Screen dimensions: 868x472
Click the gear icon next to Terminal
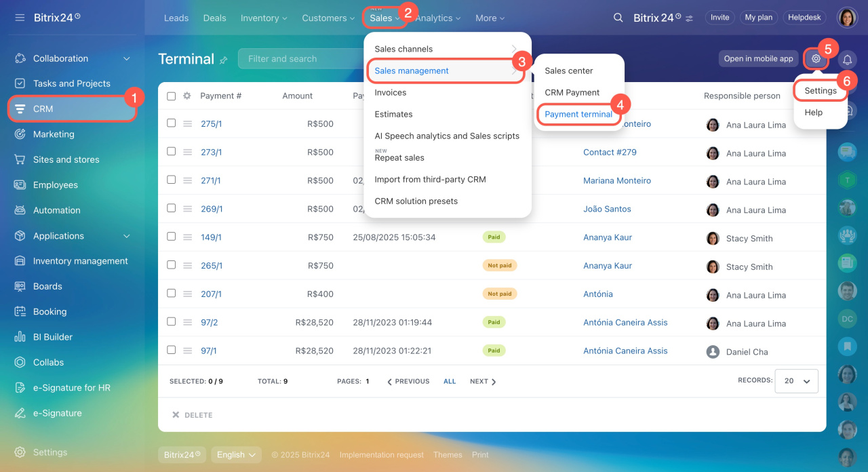(816, 59)
